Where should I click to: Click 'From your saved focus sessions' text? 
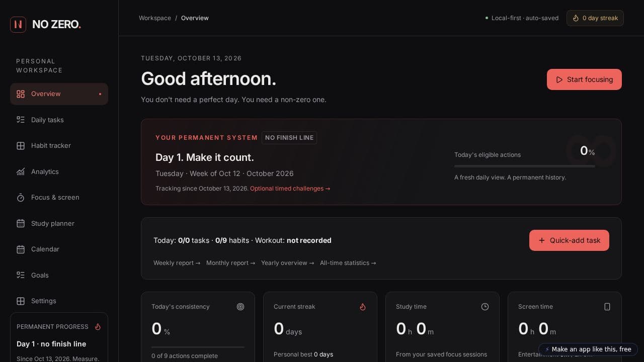441,354
